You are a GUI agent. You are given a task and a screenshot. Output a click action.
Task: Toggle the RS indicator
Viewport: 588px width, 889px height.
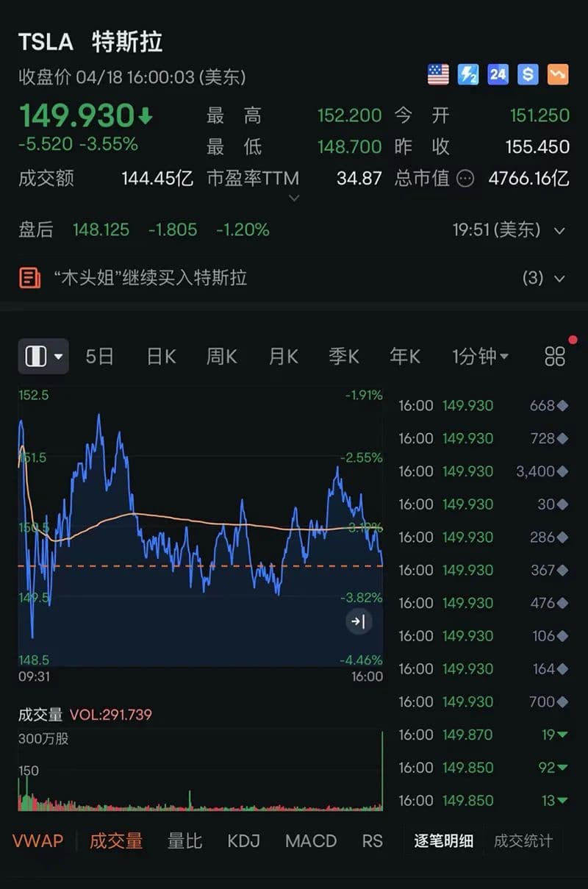point(373,840)
